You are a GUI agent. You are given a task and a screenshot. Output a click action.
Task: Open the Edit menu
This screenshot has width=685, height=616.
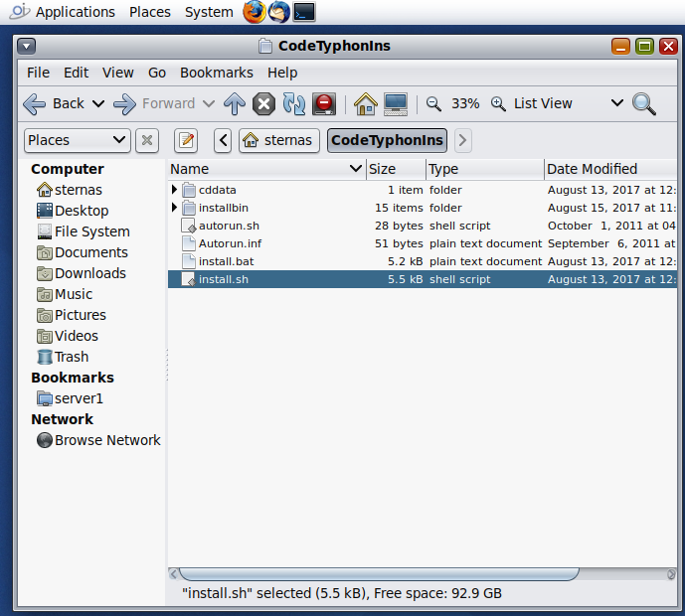click(x=76, y=73)
